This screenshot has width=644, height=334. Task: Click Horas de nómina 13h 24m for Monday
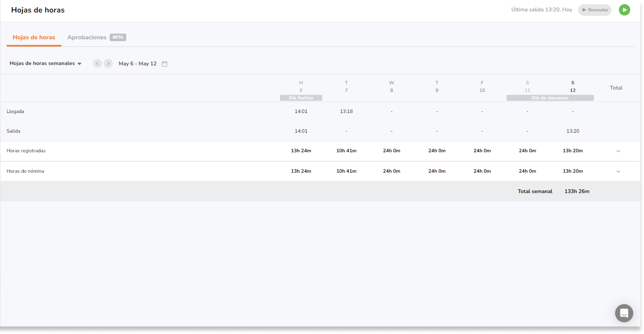click(301, 171)
